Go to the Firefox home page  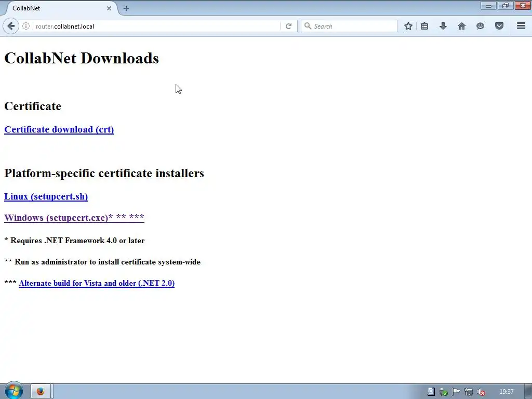tap(462, 26)
